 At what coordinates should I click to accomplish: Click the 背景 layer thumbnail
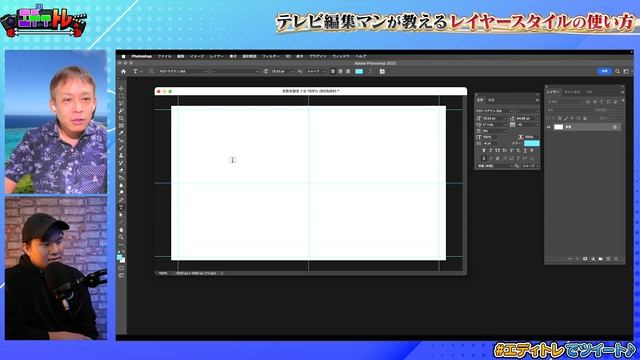558,127
